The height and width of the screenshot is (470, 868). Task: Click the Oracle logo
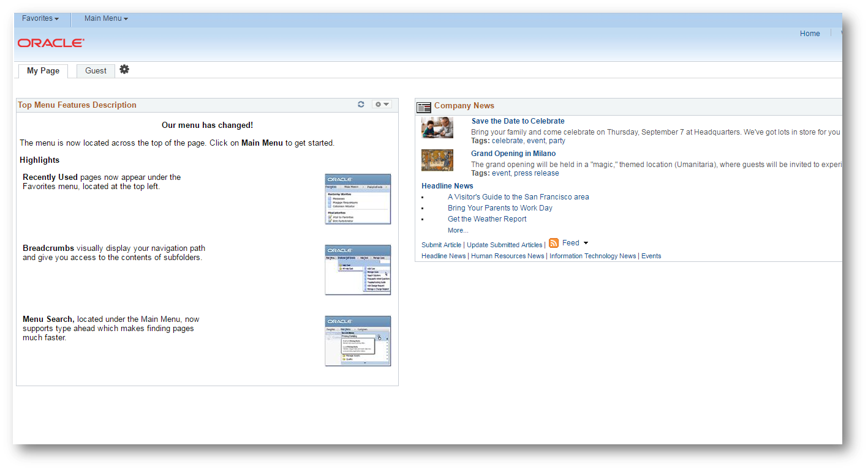tap(50, 43)
